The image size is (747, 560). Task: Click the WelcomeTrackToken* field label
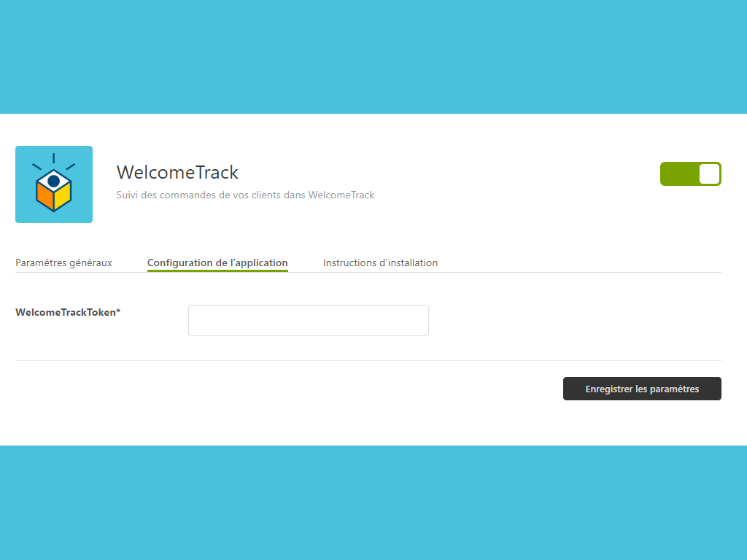coord(68,312)
